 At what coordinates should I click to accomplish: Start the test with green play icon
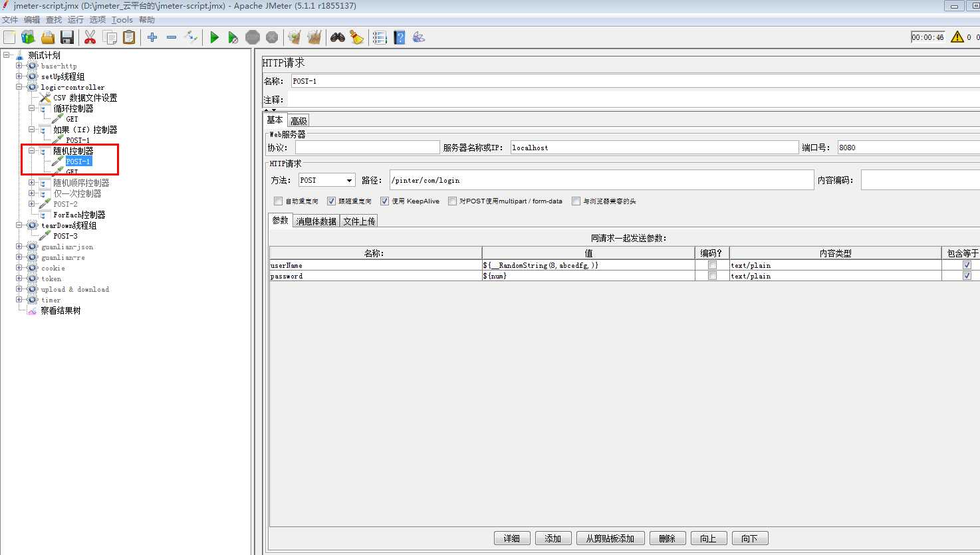(214, 37)
